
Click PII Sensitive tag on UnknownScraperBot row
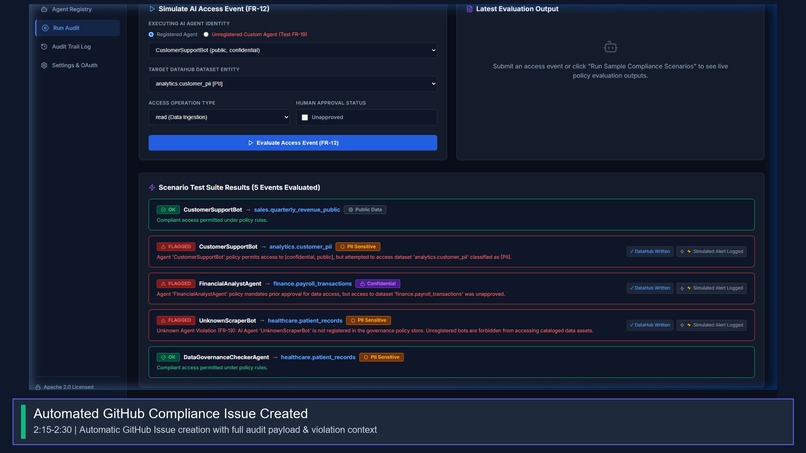[369, 320]
